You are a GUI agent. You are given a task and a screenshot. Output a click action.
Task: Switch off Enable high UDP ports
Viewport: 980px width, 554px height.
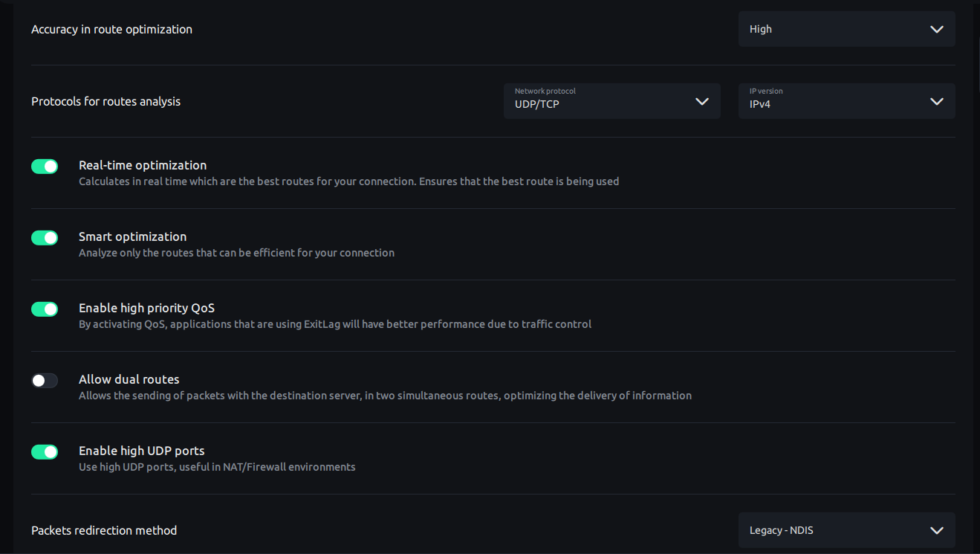45,452
